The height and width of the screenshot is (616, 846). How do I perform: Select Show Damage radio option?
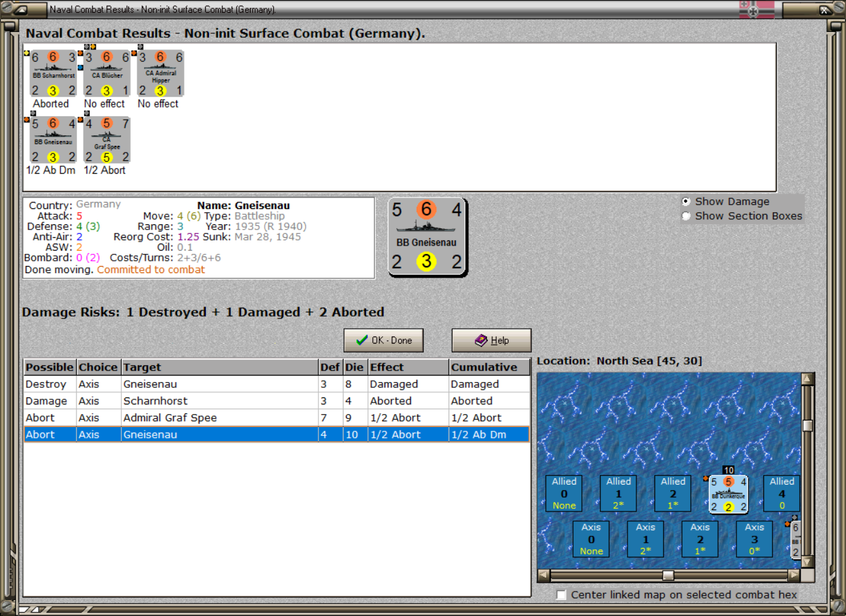coord(686,201)
